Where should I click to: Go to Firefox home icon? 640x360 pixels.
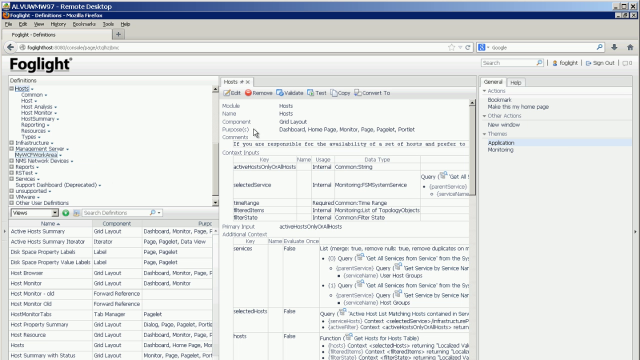[x=630, y=47]
